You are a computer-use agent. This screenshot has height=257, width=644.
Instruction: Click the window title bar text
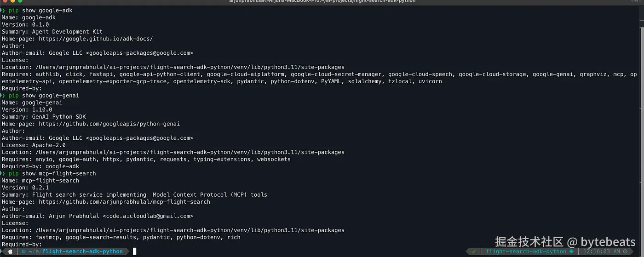(x=322, y=1)
